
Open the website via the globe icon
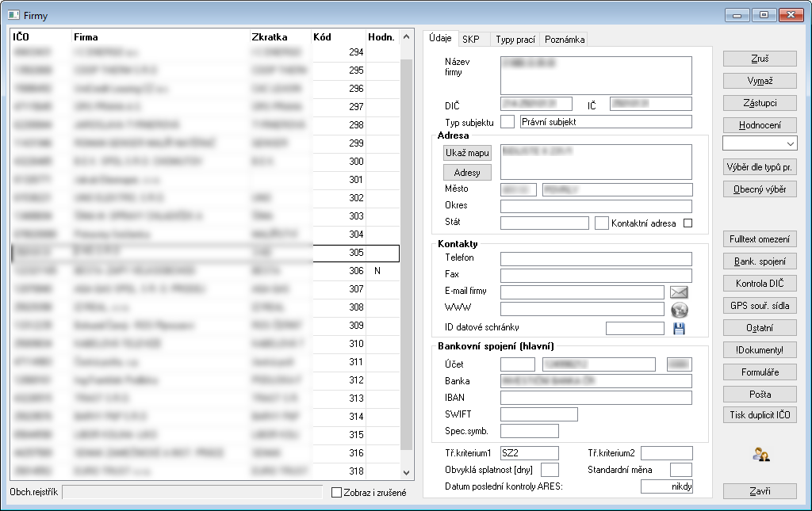680,310
